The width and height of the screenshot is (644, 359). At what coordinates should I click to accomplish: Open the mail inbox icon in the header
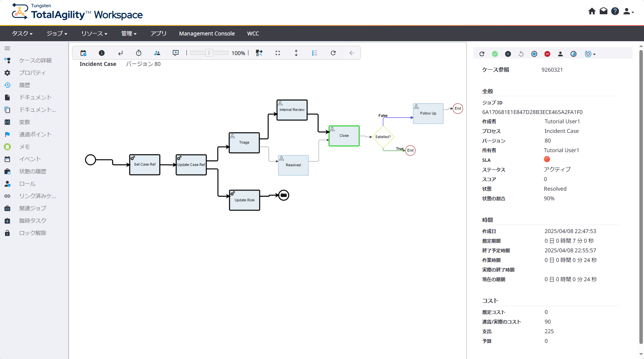point(604,11)
